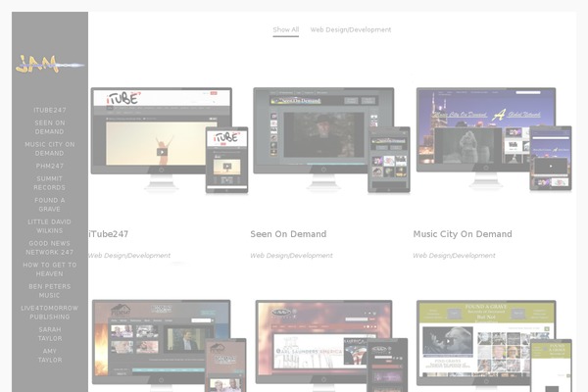
Task: Select Live4Tomorrow Publishing in sidebar
Action: point(50,313)
